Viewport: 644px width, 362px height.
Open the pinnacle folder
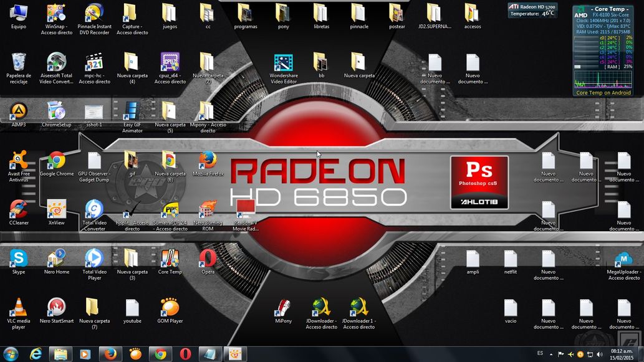point(359,13)
